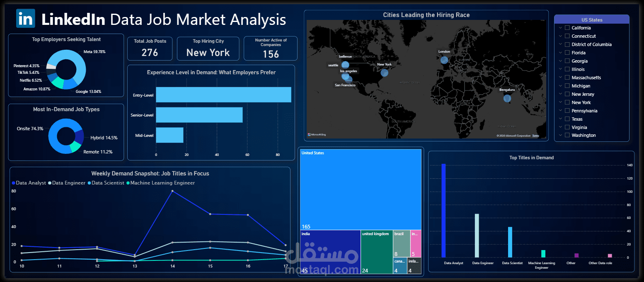Screen dimensions: 644x282
Task: Select the Hybrid segment in job types donut
Action: coord(79,136)
